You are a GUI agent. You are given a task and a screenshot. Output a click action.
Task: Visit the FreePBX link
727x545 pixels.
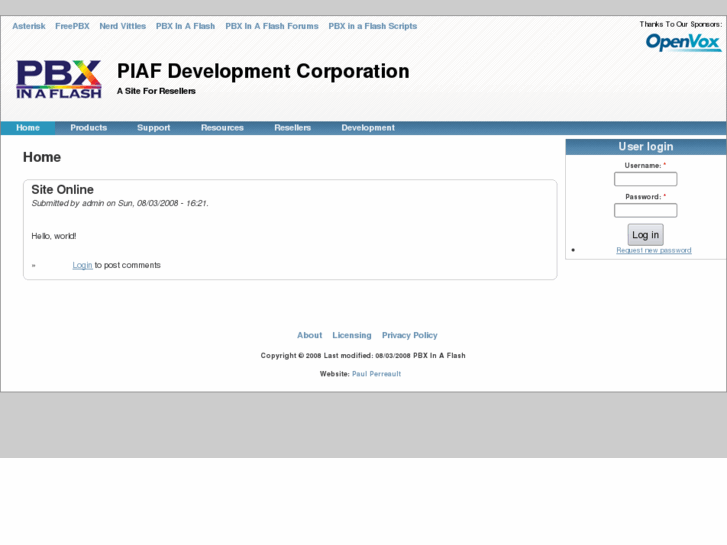[x=72, y=26]
